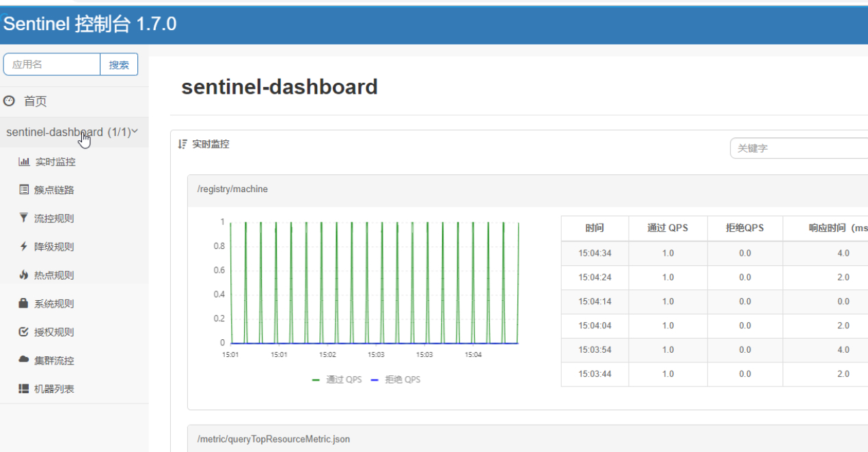Click the 响应时间 column header
Viewport: 868px width, 452px height.
click(x=826, y=228)
